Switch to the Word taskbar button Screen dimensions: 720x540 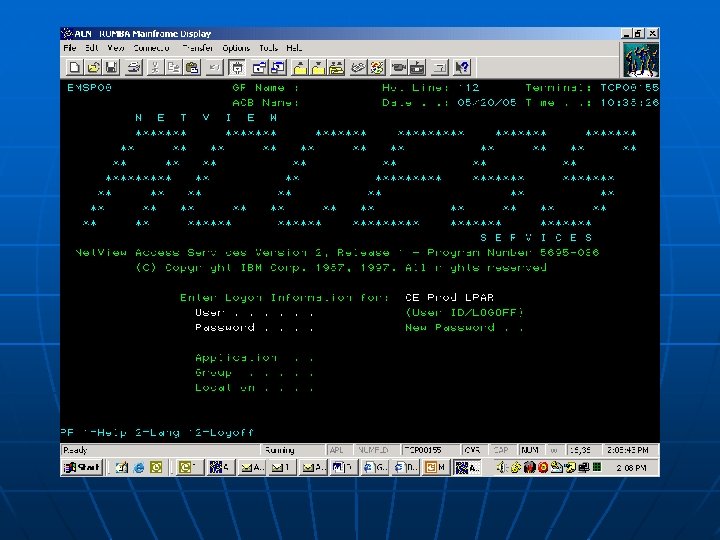pos(343,467)
